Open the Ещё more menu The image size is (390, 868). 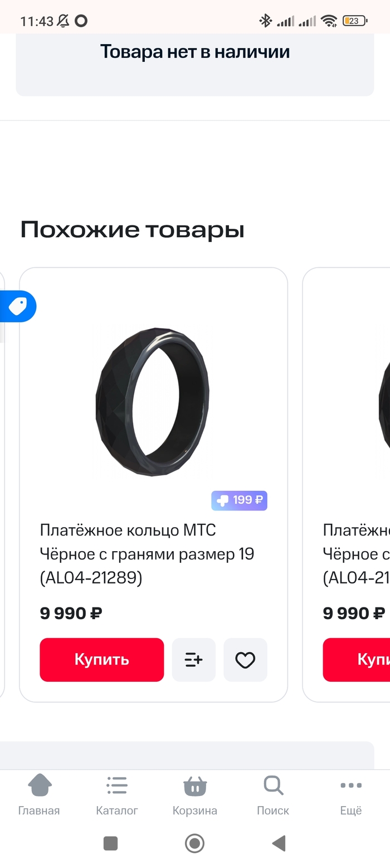351,794
